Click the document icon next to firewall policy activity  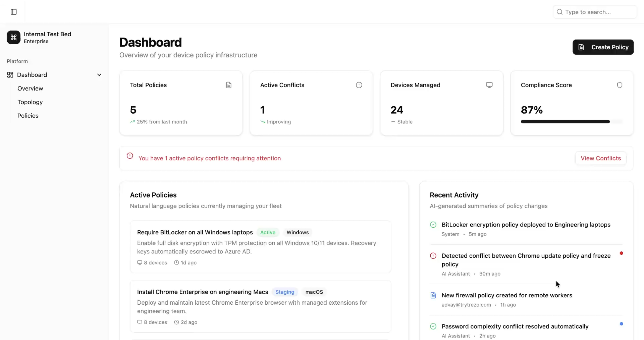pos(433,295)
